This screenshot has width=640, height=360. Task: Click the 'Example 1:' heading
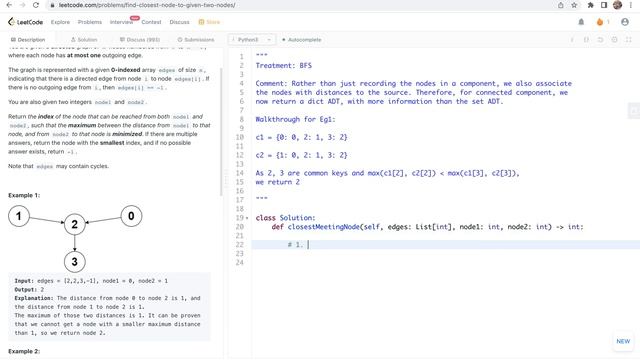(x=24, y=195)
